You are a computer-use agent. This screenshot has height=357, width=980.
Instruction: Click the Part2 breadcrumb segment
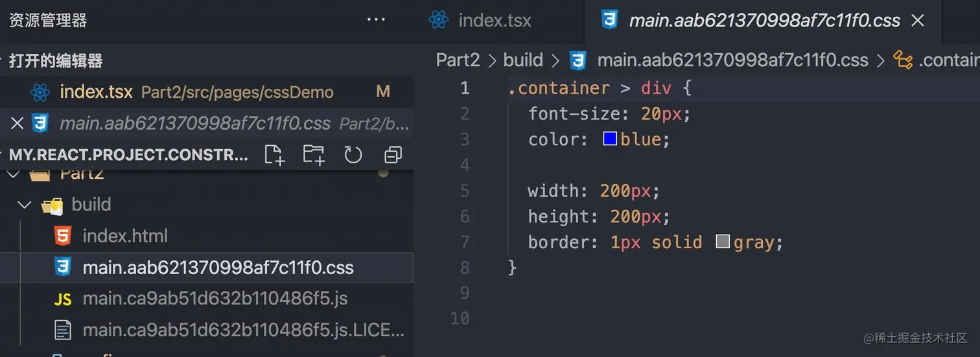pos(458,60)
